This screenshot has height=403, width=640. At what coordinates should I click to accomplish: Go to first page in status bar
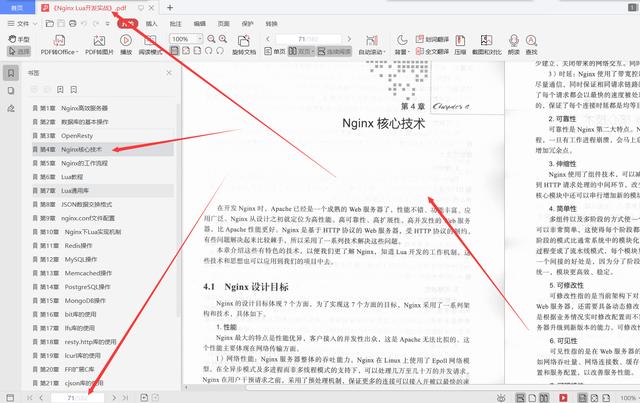click(x=29, y=397)
